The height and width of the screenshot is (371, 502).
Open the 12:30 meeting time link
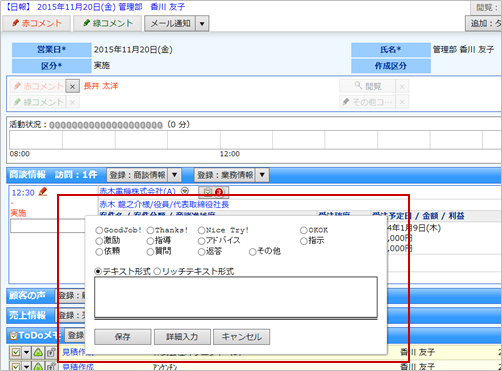point(23,193)
